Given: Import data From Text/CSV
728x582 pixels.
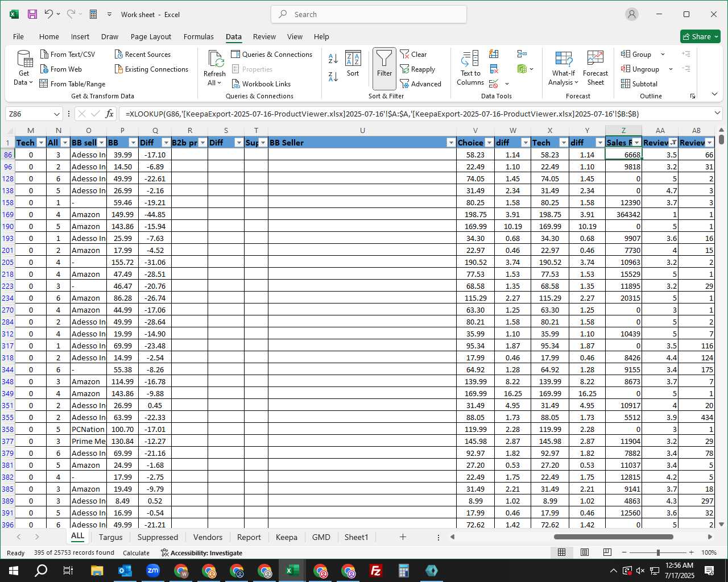Looking at the screenshot, I should [68, 55].
